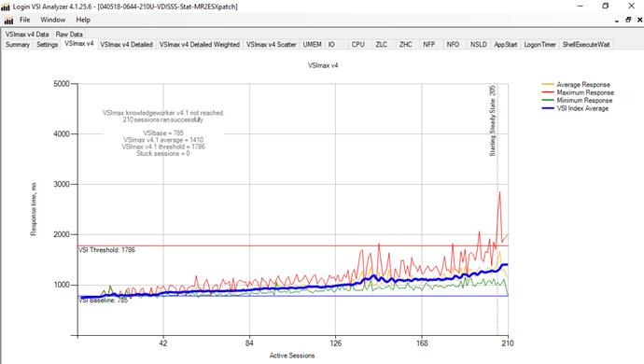Screen dimensions: 644x364
Task: Open the NSLD tab
Action: (479, 45)
